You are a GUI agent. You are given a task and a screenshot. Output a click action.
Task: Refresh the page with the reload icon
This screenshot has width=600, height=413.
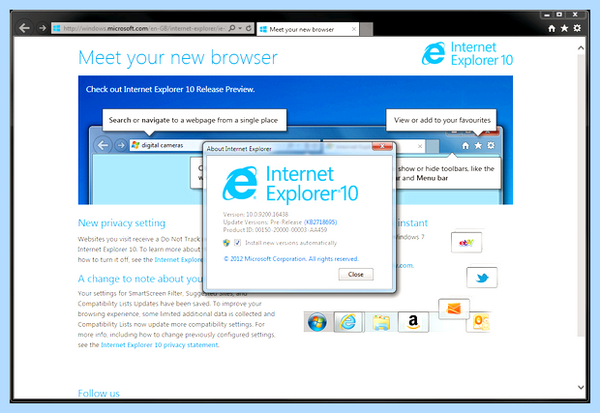[249, 28]
